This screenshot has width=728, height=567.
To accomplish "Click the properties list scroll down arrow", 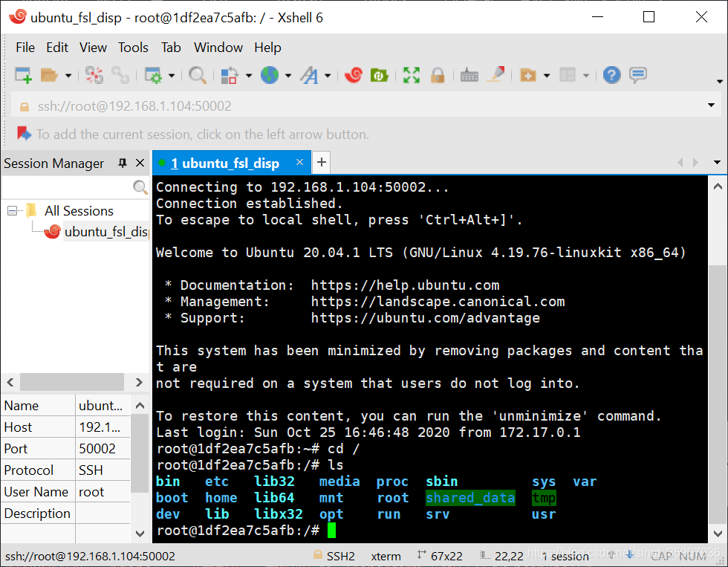I will [140, 533].
